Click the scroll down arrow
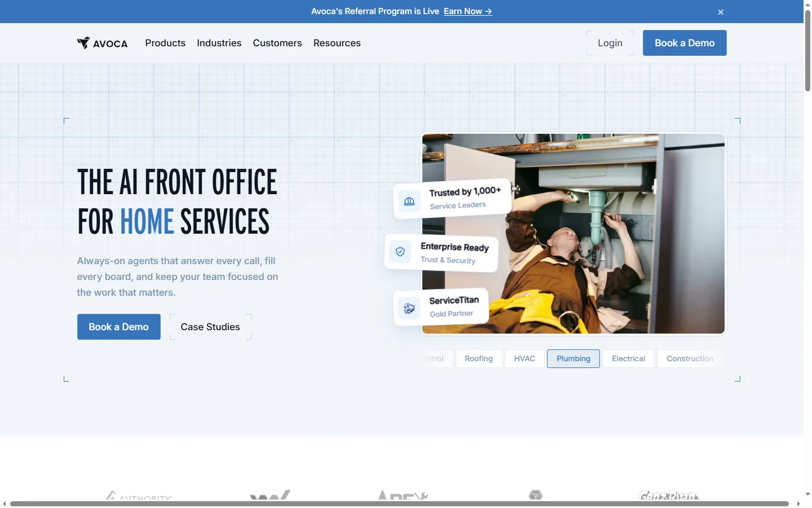This screenshot has width=812, height=508. 807,494
